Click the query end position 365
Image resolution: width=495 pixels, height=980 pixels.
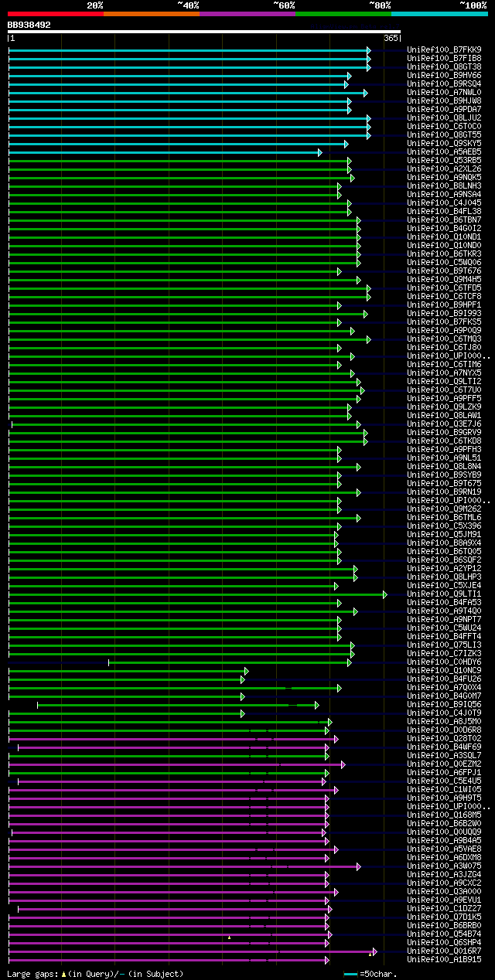[391, 38]
